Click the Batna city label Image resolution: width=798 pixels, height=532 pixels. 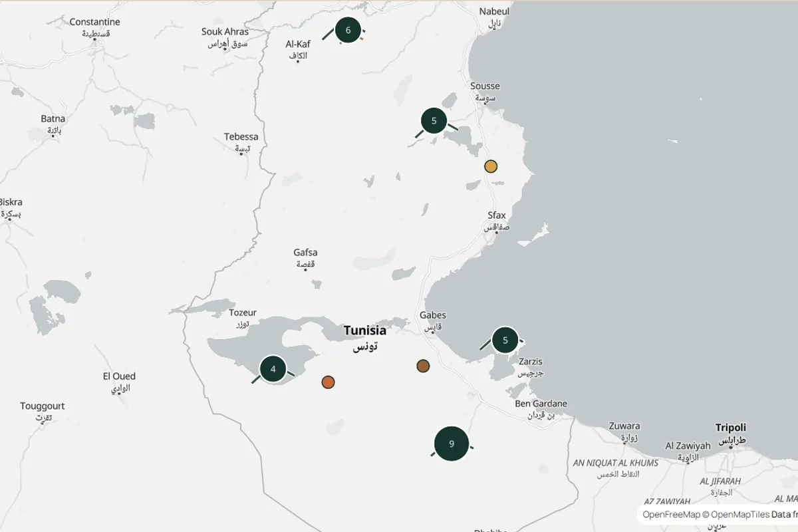(53, 124)
